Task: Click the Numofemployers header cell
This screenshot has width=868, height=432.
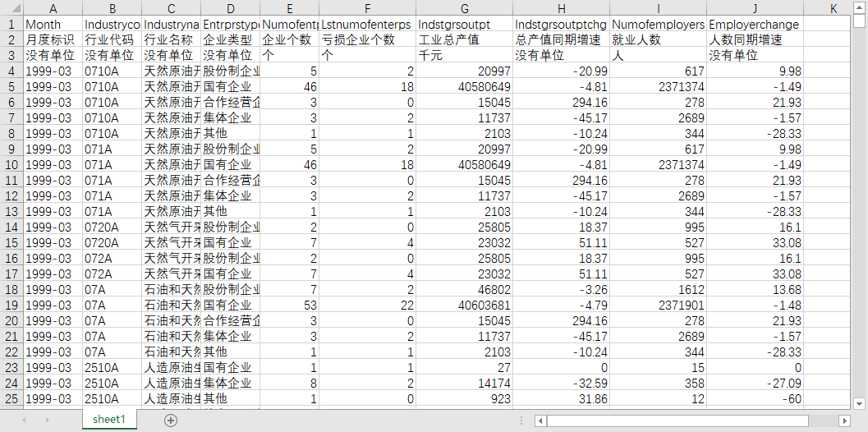Action: coord(659,25)
